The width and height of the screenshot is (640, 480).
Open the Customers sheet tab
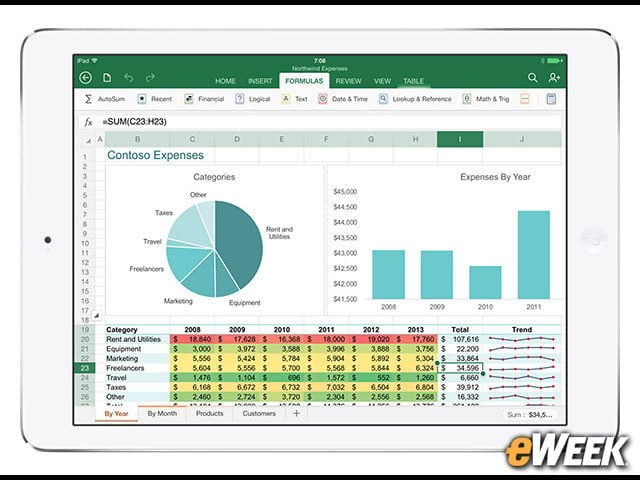259,413
